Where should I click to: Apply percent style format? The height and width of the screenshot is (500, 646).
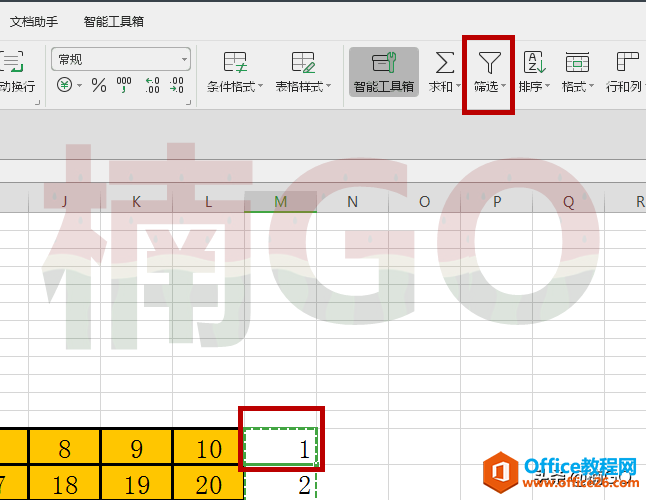pyautogui.click(x=99, y=85)
